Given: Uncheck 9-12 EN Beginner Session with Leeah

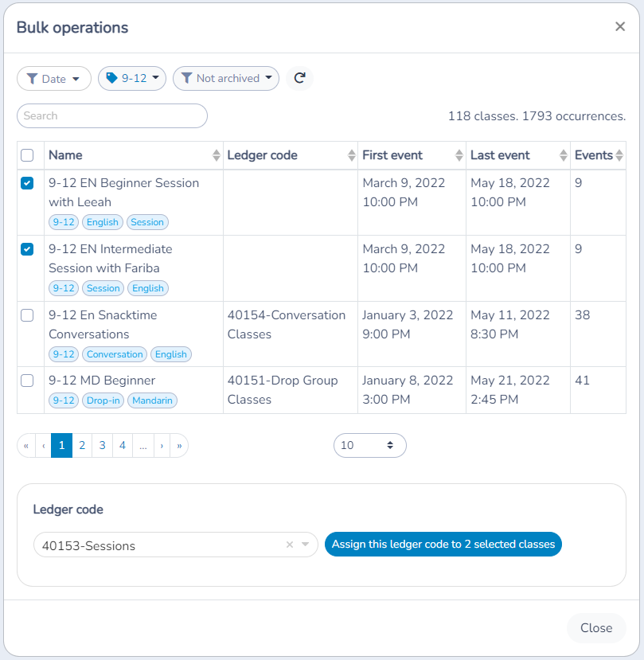Looking at the screenshot, I should coord(27,183).
